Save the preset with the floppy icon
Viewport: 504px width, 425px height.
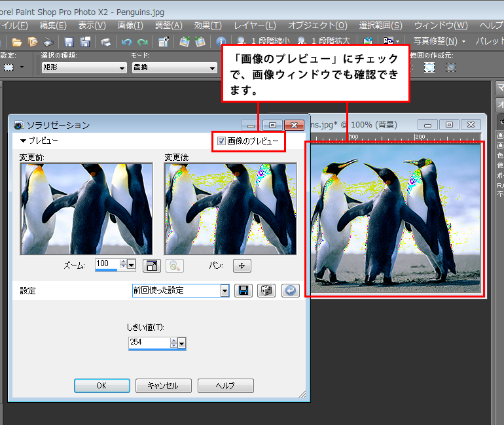coord(243,290)
